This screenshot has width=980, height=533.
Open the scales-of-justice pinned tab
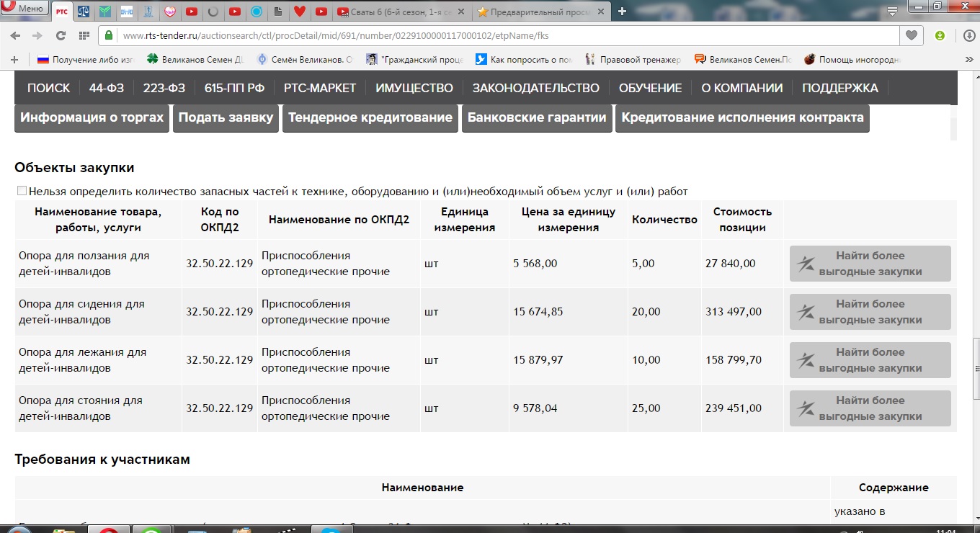click(84, 12)
